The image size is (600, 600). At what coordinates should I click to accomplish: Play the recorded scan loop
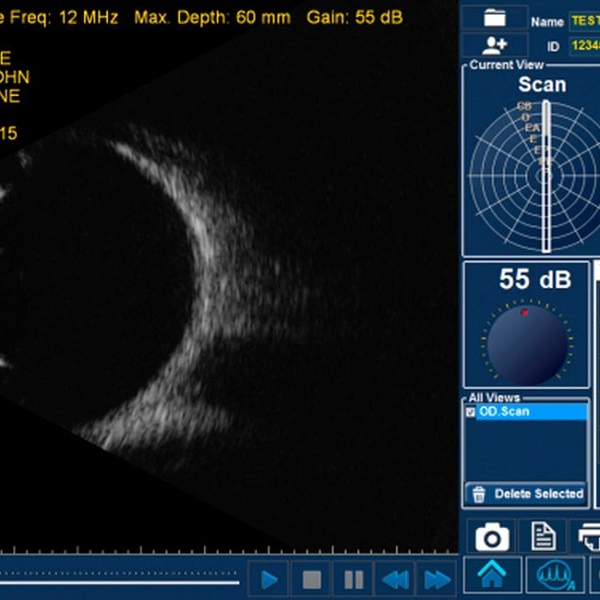pyautogui.click(x=268, y=579)
